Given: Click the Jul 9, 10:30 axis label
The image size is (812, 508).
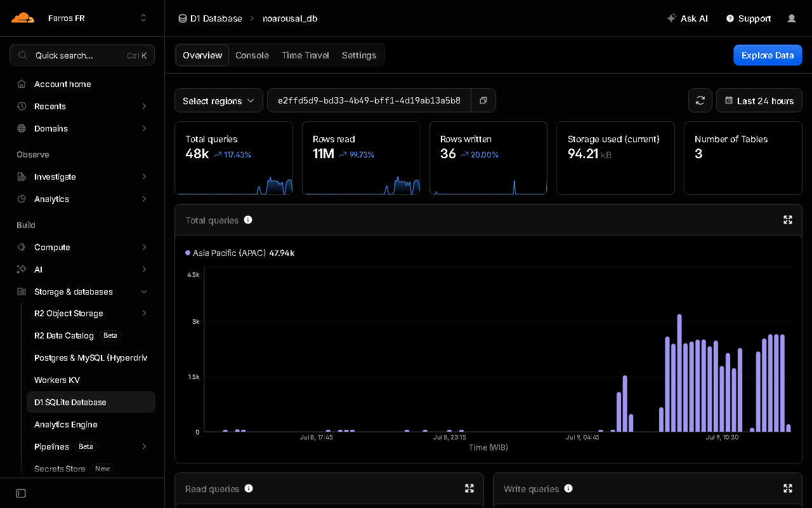Looking at the screenshot, I should point(723,438).
